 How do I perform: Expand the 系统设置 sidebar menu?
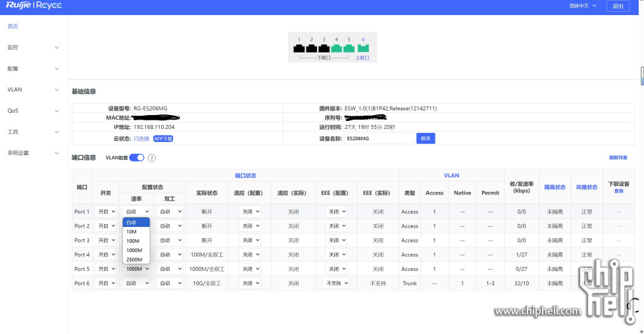34,153
